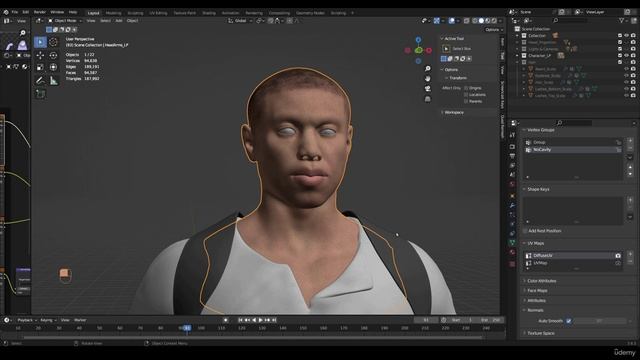Image resolution: width=640 pixels, height=360 pixels.
Task: Select UVMap in the UV Maps list
Action: pyautogui.click(x=573, y=263)
